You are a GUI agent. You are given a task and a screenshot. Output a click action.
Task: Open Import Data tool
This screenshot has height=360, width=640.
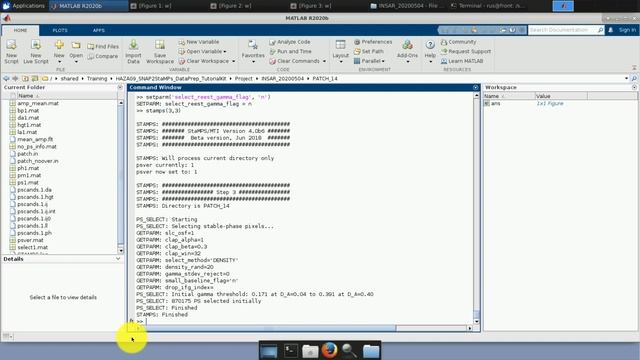133,52
